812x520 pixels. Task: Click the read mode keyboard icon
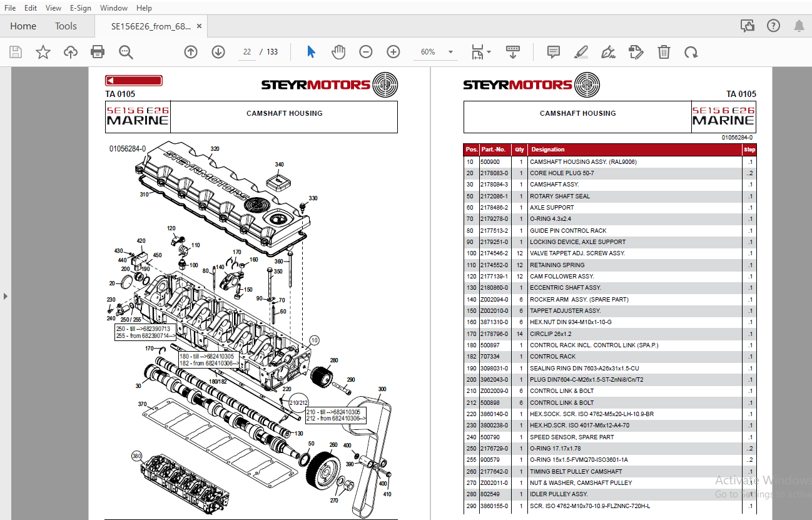point(513,52)
